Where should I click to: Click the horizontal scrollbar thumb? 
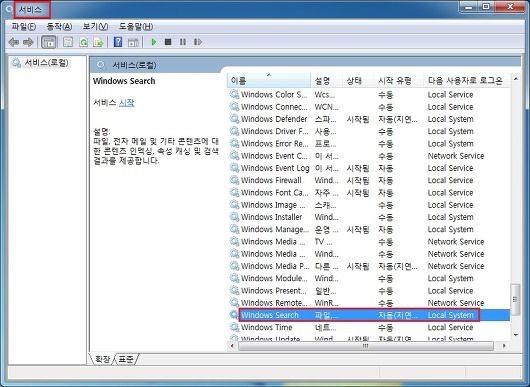[366, 346]
